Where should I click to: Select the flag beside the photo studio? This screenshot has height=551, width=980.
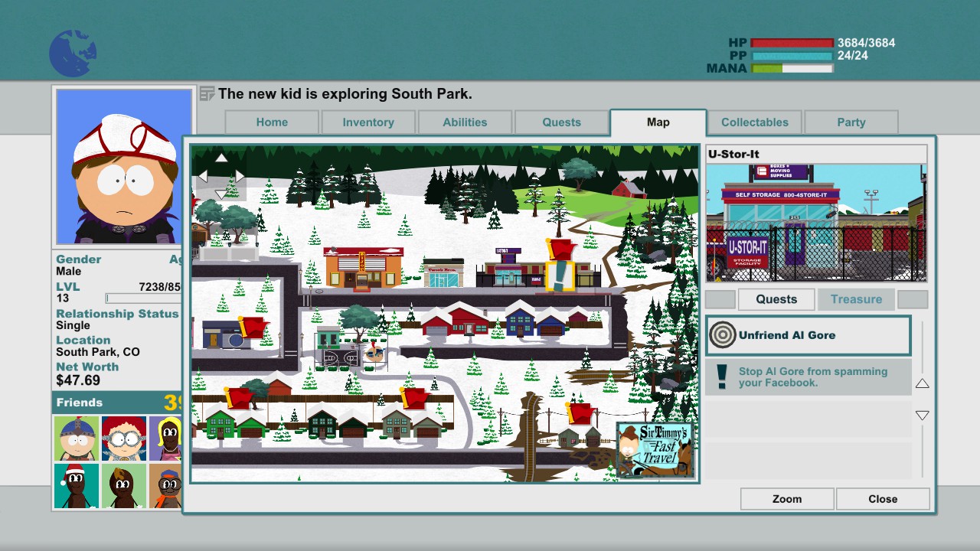[251, 328]
